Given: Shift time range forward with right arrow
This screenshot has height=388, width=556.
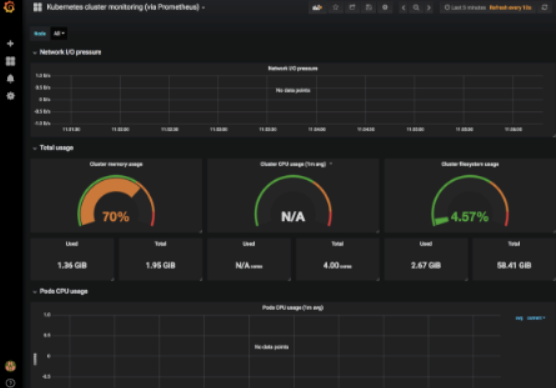Looking at the screenshot, I should (x=429, y=7).
